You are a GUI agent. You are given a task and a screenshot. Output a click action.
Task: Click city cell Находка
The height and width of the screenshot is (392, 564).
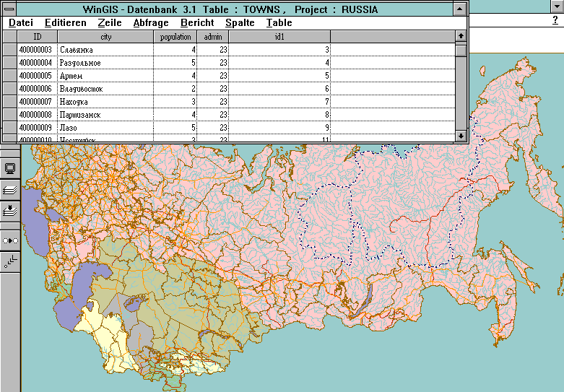pos(105,101)
